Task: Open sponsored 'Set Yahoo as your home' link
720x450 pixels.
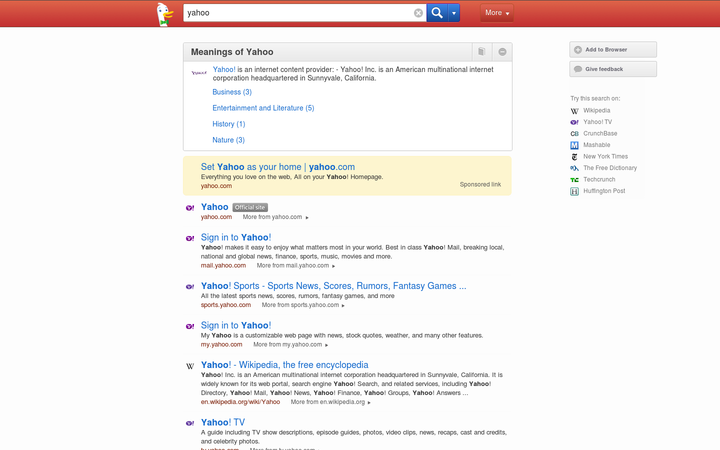Action: coord(278,167)
